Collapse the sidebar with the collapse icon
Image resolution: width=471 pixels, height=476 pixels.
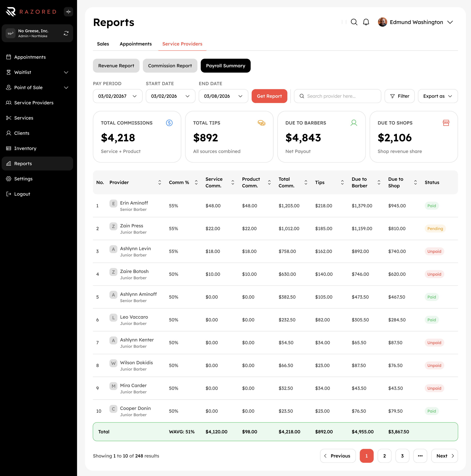(x=68, y=12)
